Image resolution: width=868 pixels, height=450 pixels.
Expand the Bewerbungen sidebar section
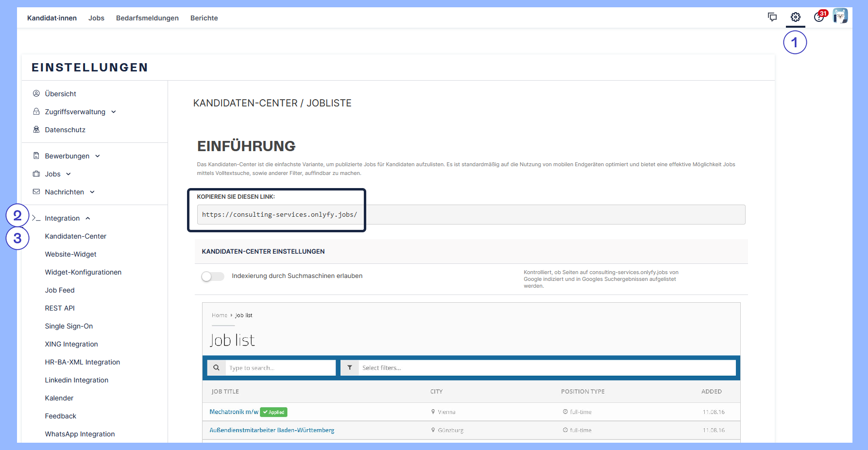(68, 156)
